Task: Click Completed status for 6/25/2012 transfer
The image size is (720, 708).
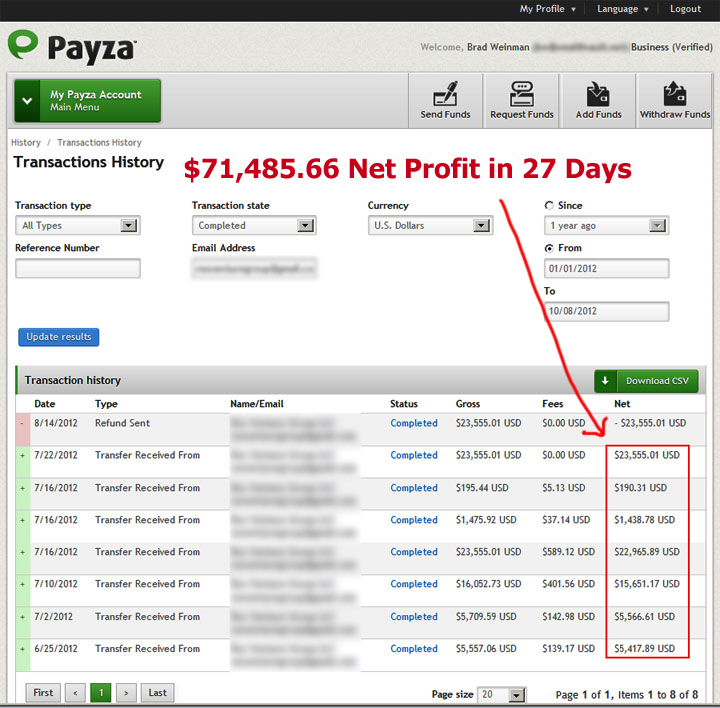Action: coord(414,649)
